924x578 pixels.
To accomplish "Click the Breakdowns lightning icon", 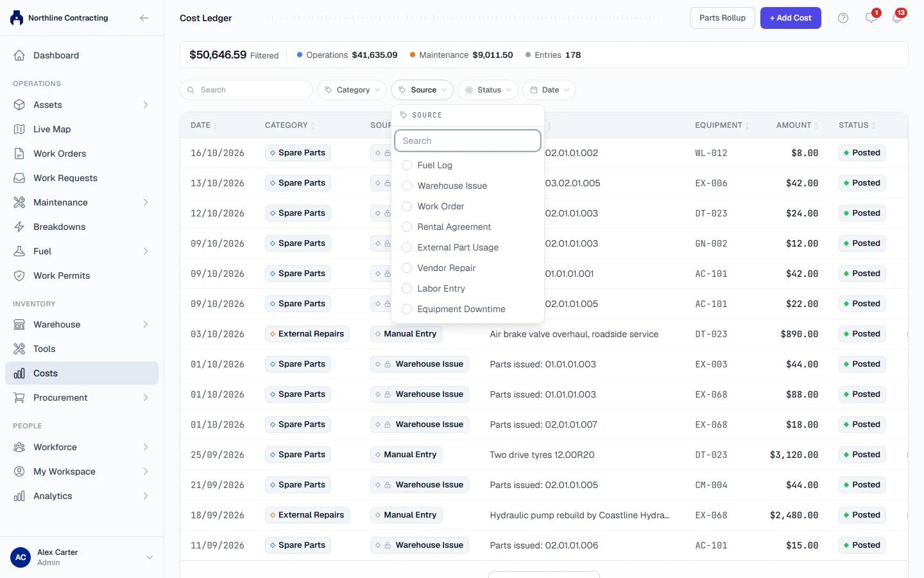I will pyautogui.click(x=19, y=227).
